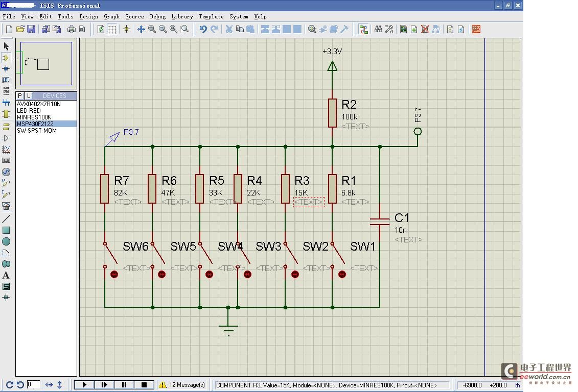Click the Property assignment tool icon
Image resolution: width=578 pixels, height=392 pixels.
point(389,29)
